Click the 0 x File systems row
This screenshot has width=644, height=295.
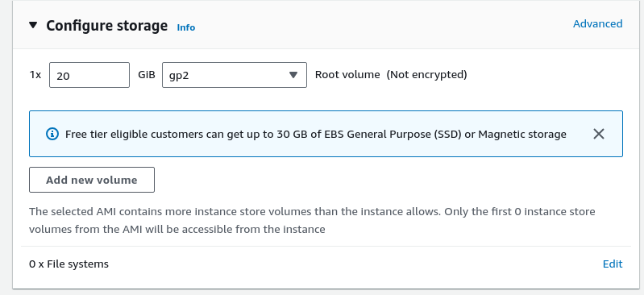[x=326, y=264]
